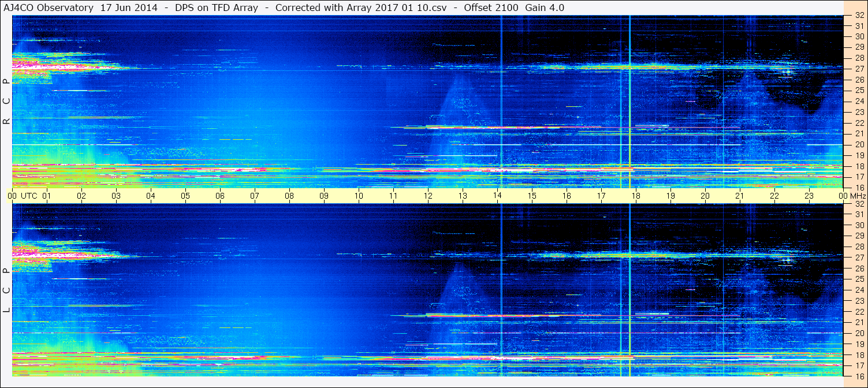The width and height of the screenshot is (868, 388).
Task: Click hour 21 on the UTC time axis
Action: click(740, 196)
